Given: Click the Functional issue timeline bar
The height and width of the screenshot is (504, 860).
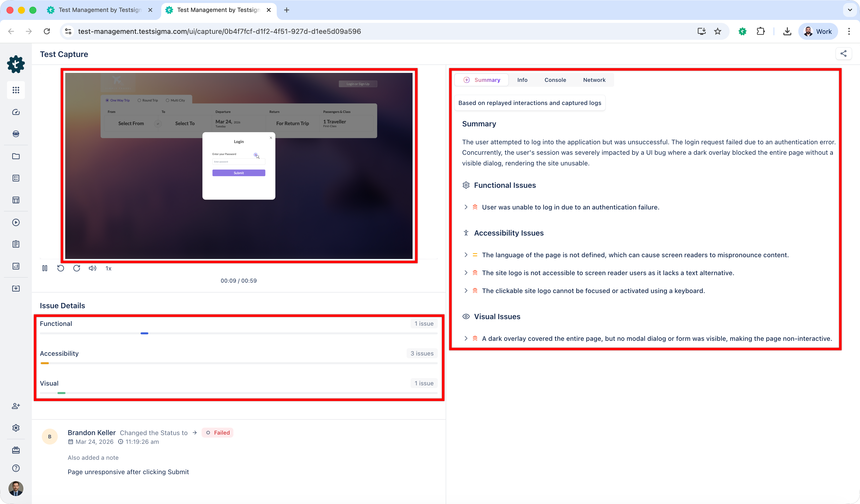Looking at the screenshot, I should [x=144, y=333].
